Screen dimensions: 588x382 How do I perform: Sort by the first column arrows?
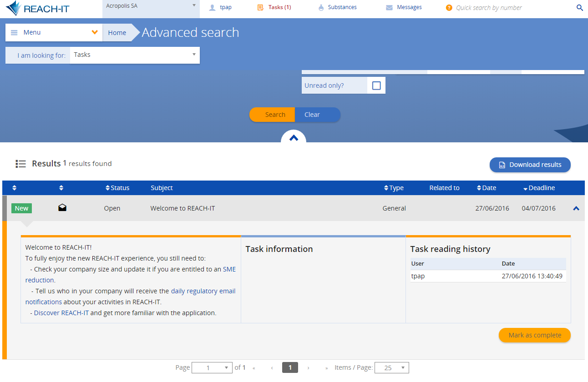[14, 188]
